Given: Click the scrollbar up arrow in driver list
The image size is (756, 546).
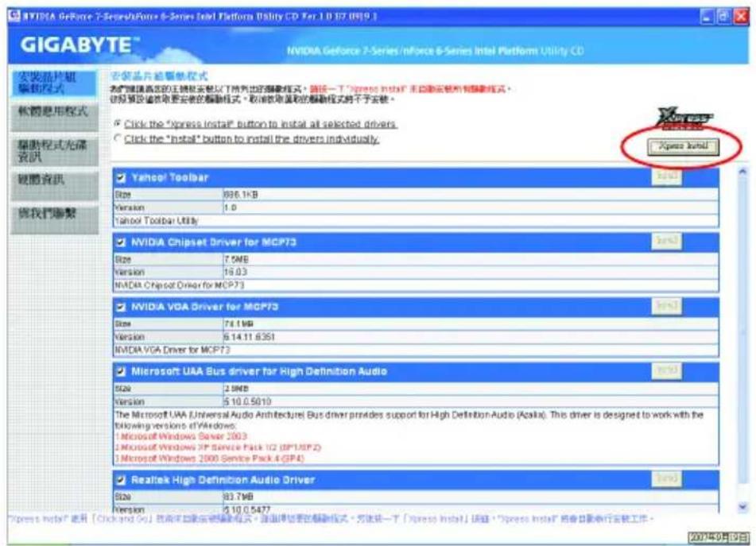Looking at the screenshot, I should [x=742, y=172].
